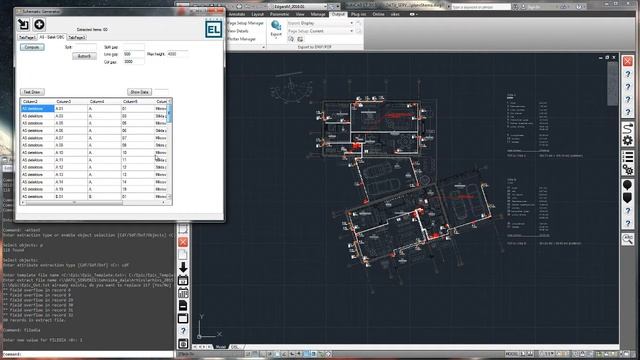Click the data table vertical scrollbar
This screenshot has width=640, height=360.
click(169, 149)
